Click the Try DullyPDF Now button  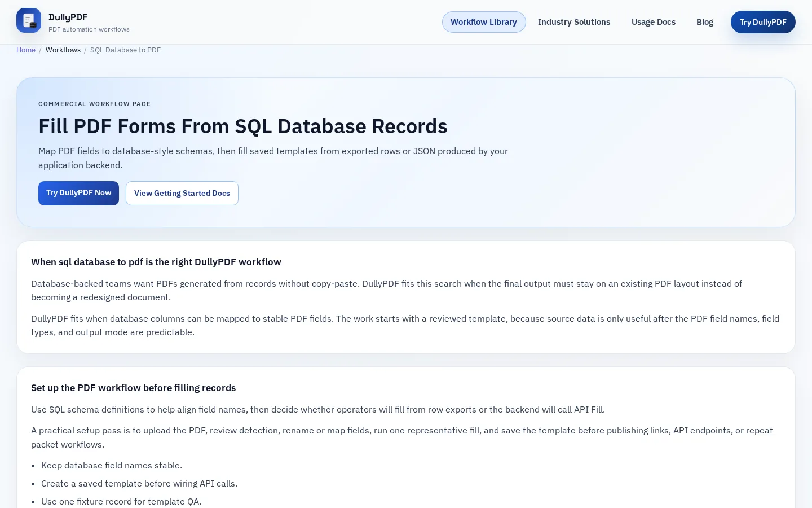pos(78,193)
